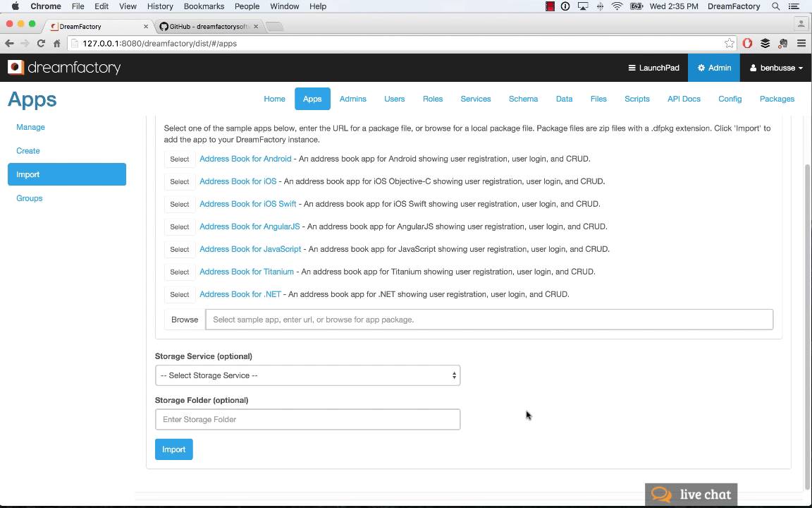Open the Chrome hamburger menu
Screen dimensions: 812x508
[801, 44]
